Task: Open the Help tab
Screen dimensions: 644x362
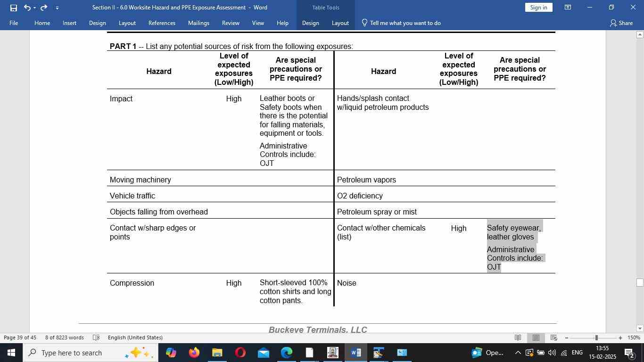Action: [x=282, y=23]
